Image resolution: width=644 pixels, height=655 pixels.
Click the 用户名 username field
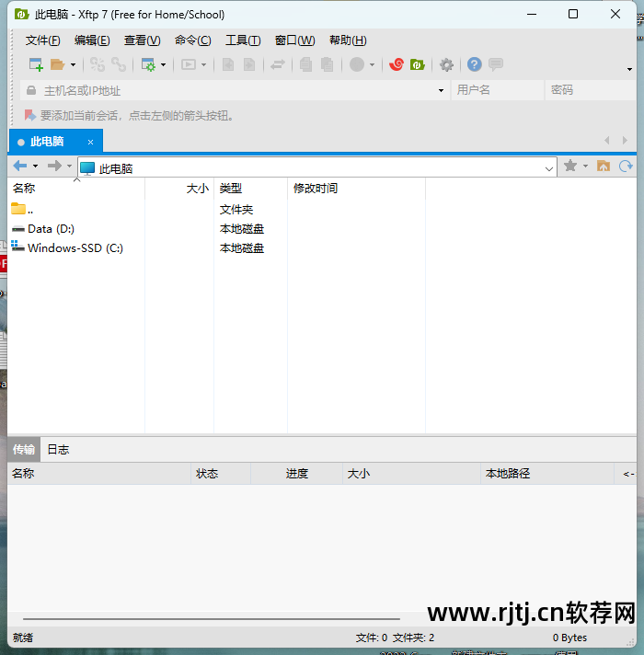(498, 90)
